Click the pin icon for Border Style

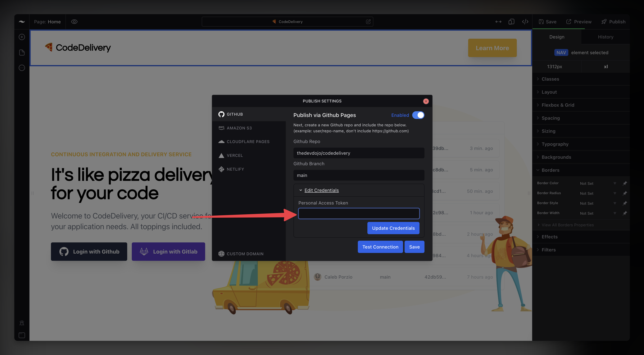click(x=624, y=203)
